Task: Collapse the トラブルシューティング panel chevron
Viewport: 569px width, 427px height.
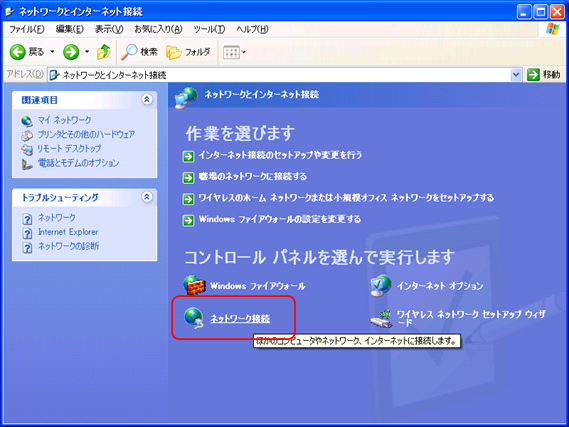Action: (147, 197)
